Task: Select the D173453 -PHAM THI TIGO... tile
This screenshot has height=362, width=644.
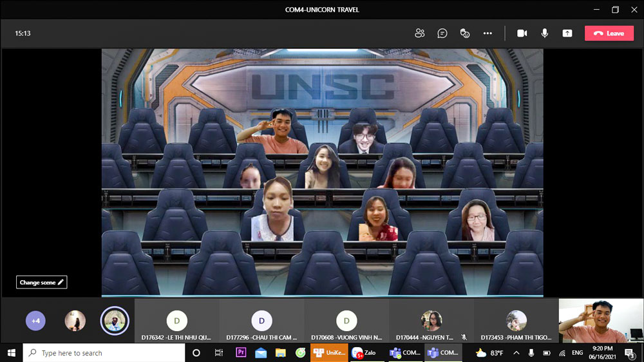Action: pos(516,321)
